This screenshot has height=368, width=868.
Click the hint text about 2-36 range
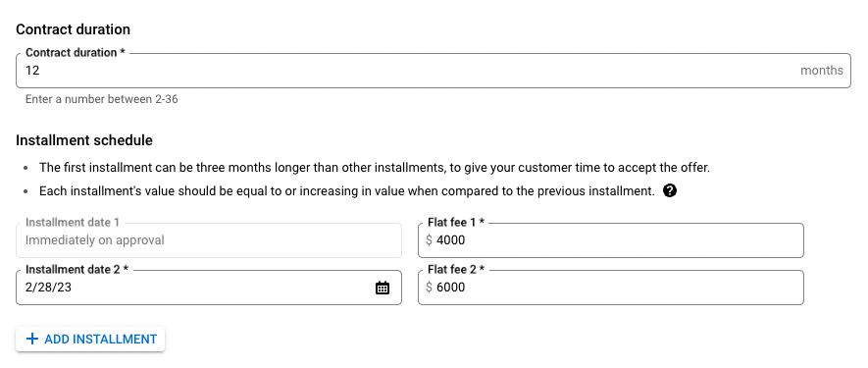101,99
